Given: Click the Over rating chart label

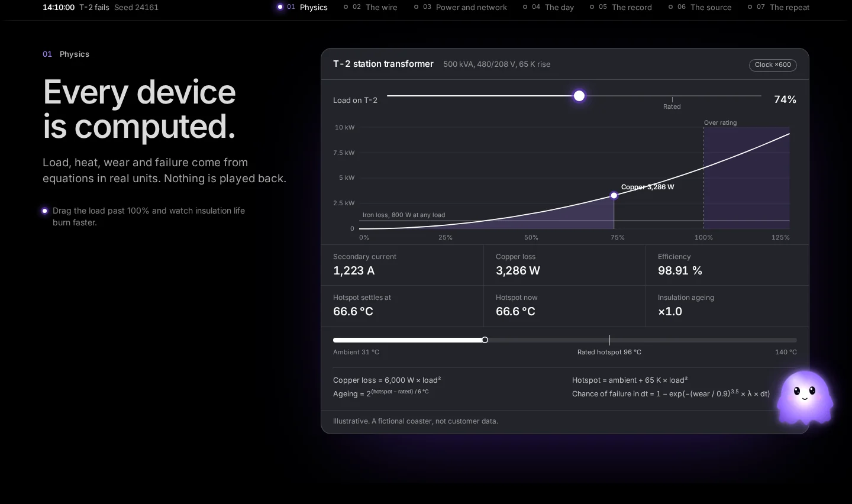Looking at the screenshot, I should (x=720, y=122).
